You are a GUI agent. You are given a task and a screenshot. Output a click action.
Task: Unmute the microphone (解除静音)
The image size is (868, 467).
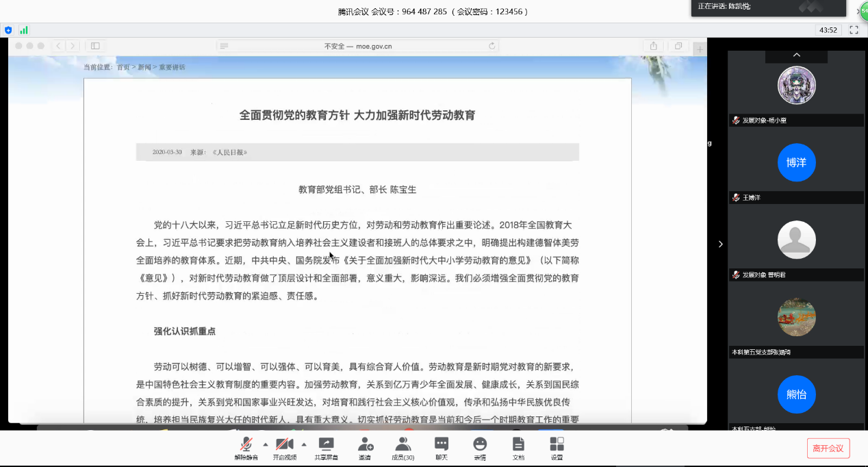pyautogui.click(x=246, y=447)
